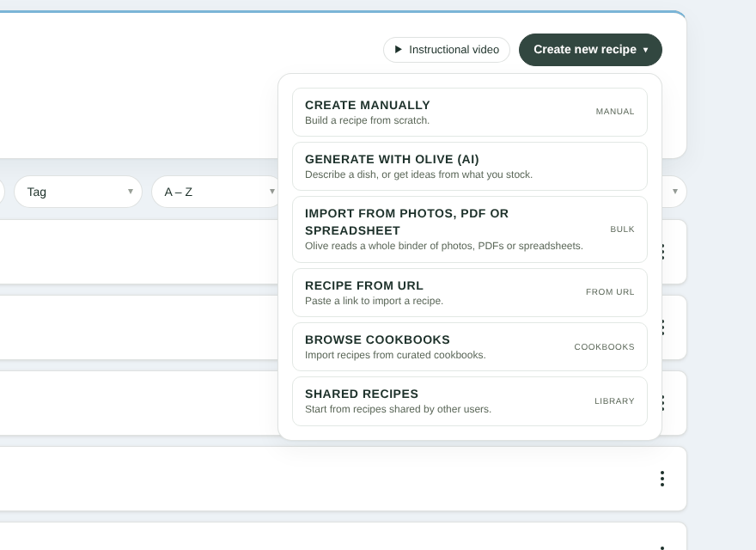Choose Create Manually option
Viewport: 756px width, 550px height.
click(470, 112)
